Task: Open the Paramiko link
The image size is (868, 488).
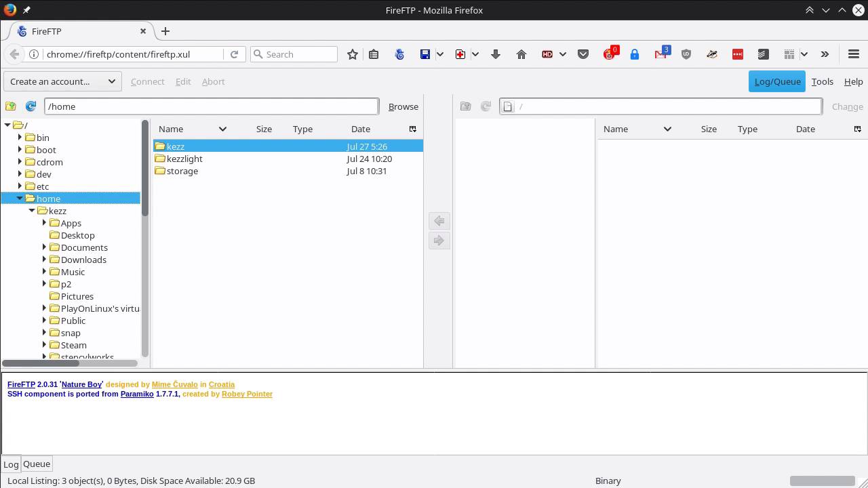Action: tap(137, 394)
